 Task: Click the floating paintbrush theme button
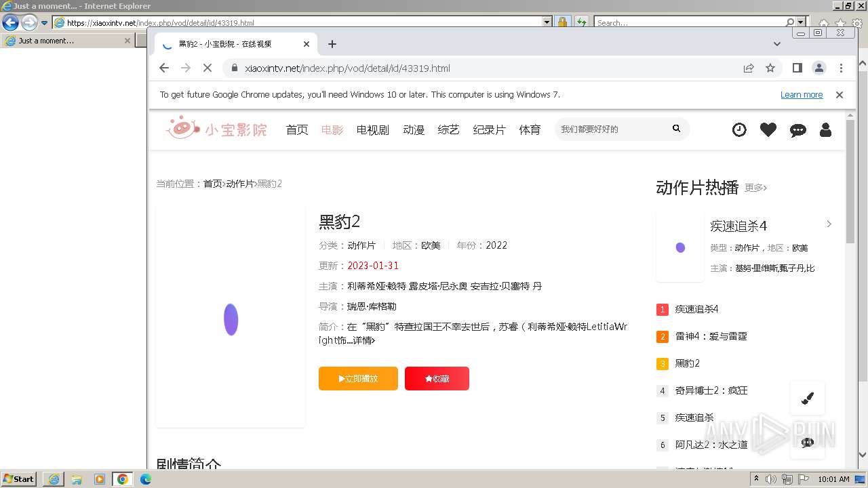click(x=808, y=399)
